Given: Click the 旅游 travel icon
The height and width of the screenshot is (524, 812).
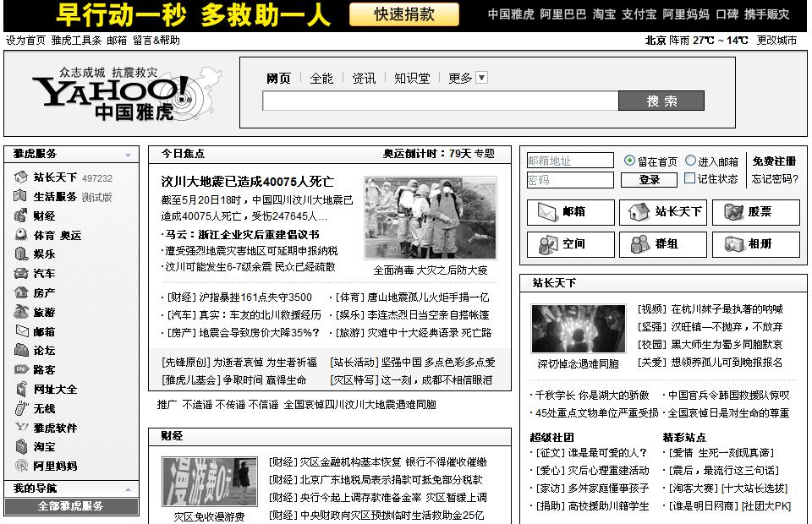Looking at the screenshot, I should [21, 312].
